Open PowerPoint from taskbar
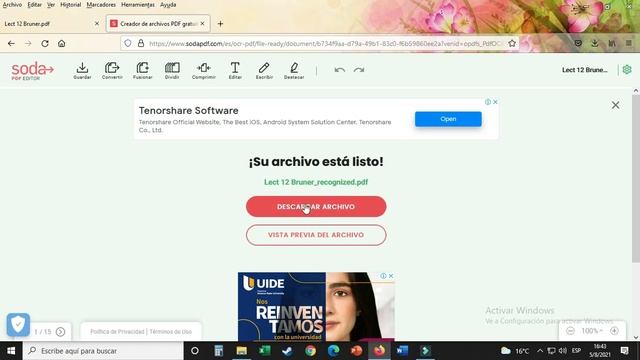Screen dimensions: 640x360 [x=356, y=351]
